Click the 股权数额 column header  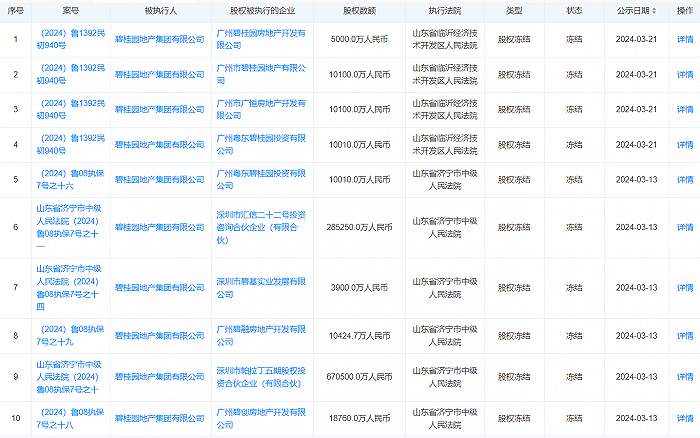click(359, 11)
